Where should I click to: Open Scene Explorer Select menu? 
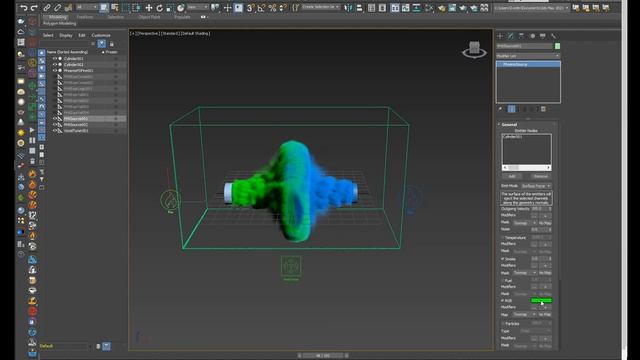[48, 36]
